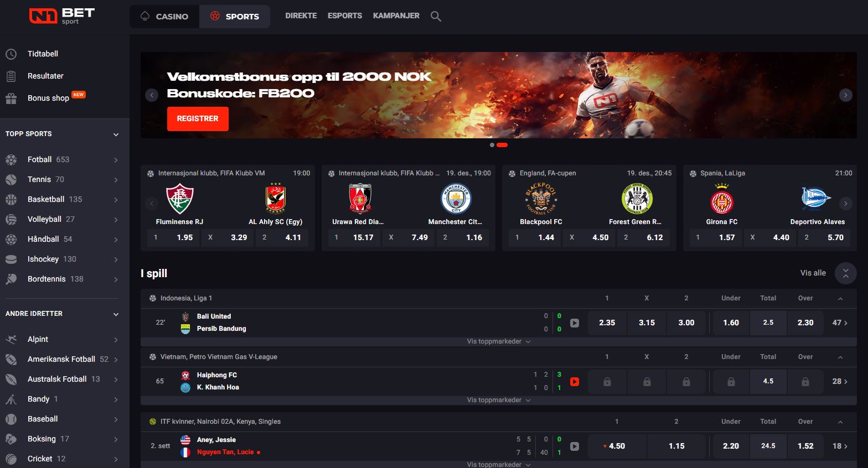Collapse the Indonesia Liga 1 group
The image size is (868, 468).
(x=840, y=298)
